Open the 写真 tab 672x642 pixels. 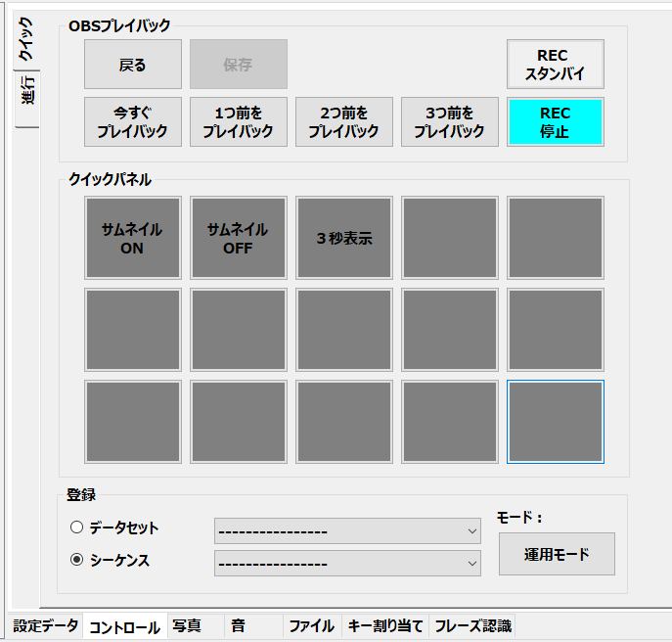186,626
